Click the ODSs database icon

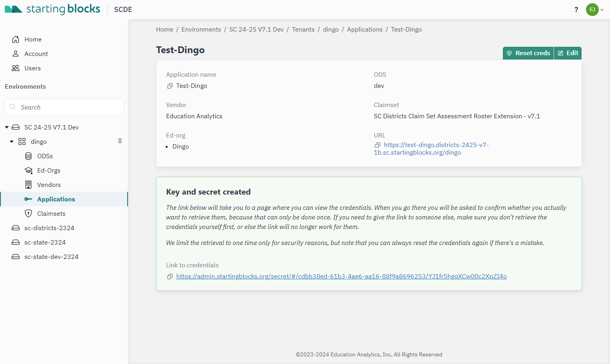tap(28, 156)
